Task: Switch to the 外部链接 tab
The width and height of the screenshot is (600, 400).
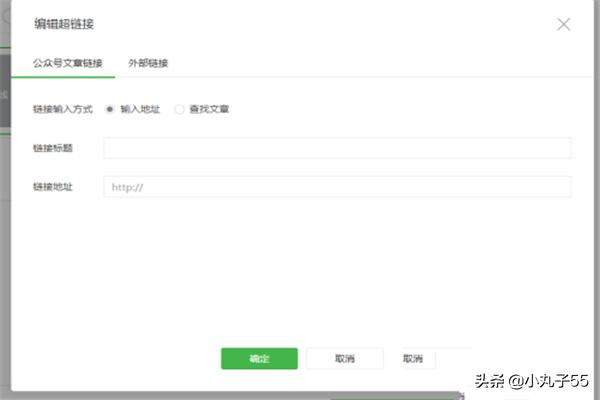Action: coord(148,63)
